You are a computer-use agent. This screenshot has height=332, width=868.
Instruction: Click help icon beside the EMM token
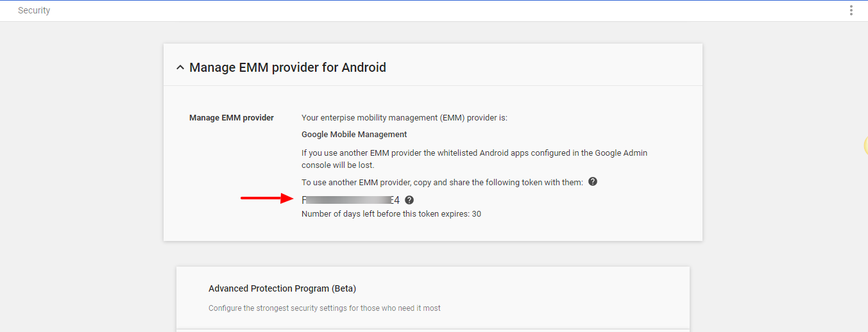(409, 200)
